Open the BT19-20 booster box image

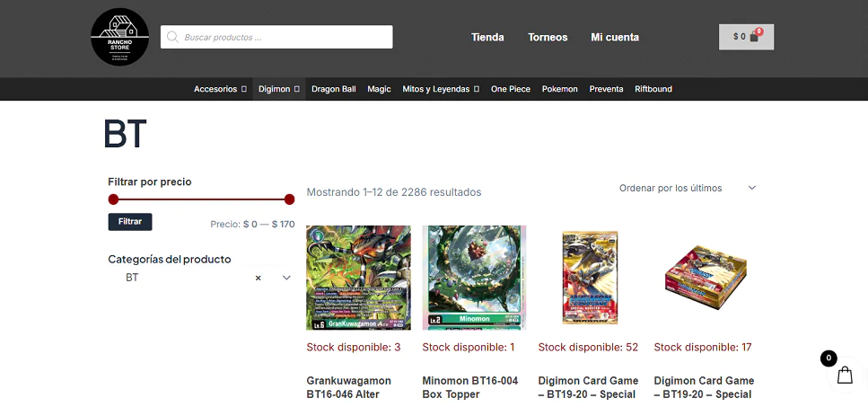[706, 278]
